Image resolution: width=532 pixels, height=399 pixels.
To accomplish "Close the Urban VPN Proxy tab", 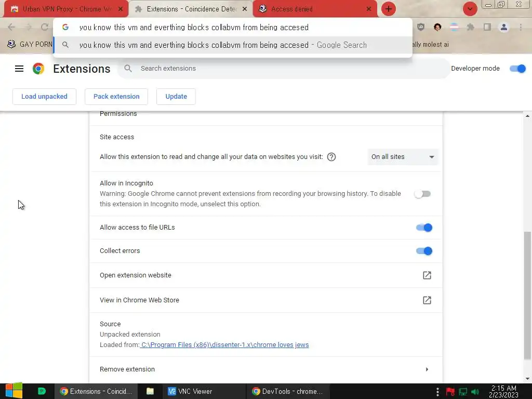I will [x=121, y=9].
